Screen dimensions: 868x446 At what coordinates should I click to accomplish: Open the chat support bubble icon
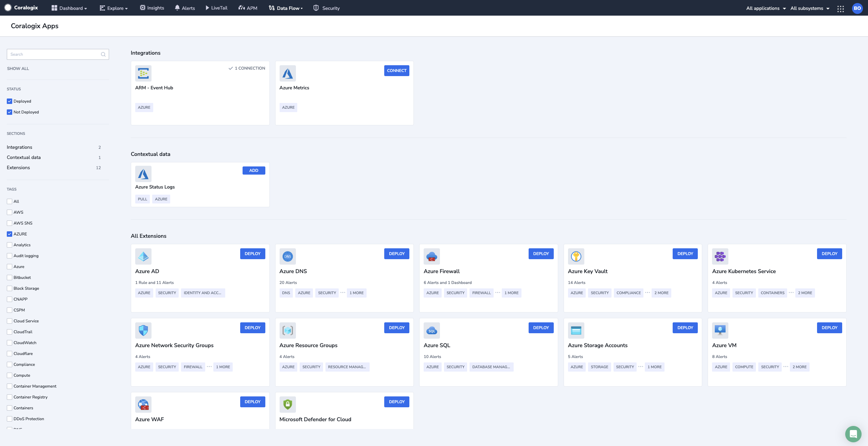tap(853, 434)
